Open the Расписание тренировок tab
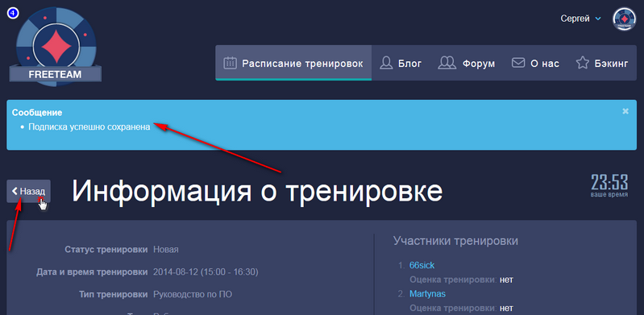The height and width of the screenshot is (315, 644). coord(293,63)
